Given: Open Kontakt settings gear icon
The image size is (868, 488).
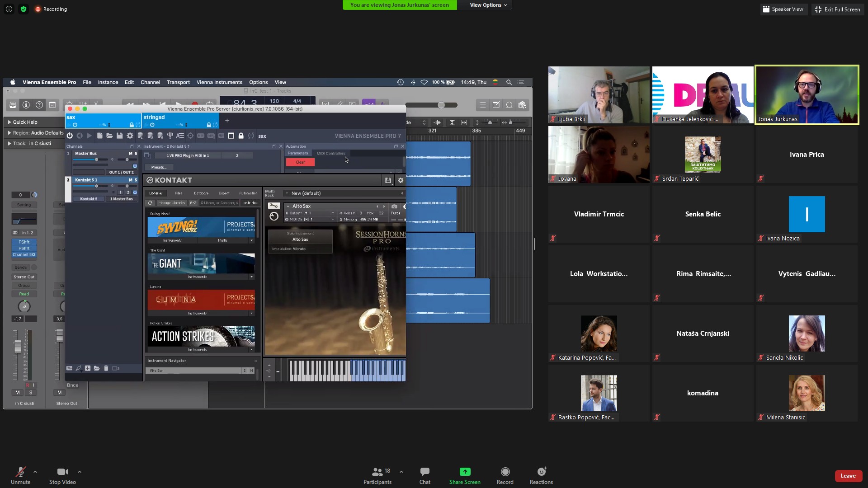Looking at the screenshot, I should 400,180.
